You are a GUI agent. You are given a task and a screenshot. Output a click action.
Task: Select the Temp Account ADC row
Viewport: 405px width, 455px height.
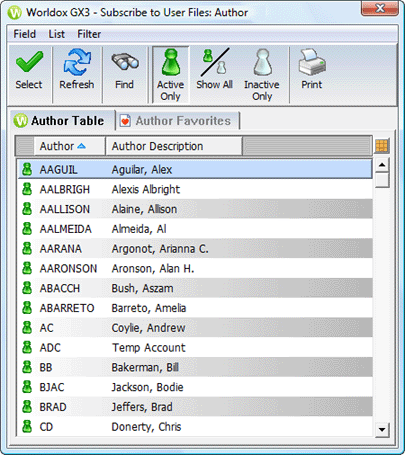pyautogui.click(x=195, y=348)
